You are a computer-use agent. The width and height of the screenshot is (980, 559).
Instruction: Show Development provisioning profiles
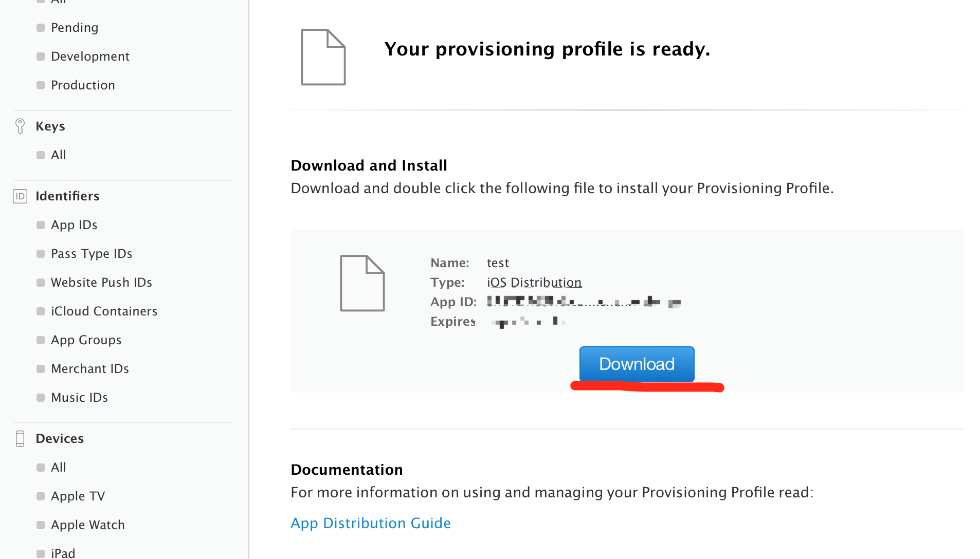pyautogui.click(x=90, y=57)
